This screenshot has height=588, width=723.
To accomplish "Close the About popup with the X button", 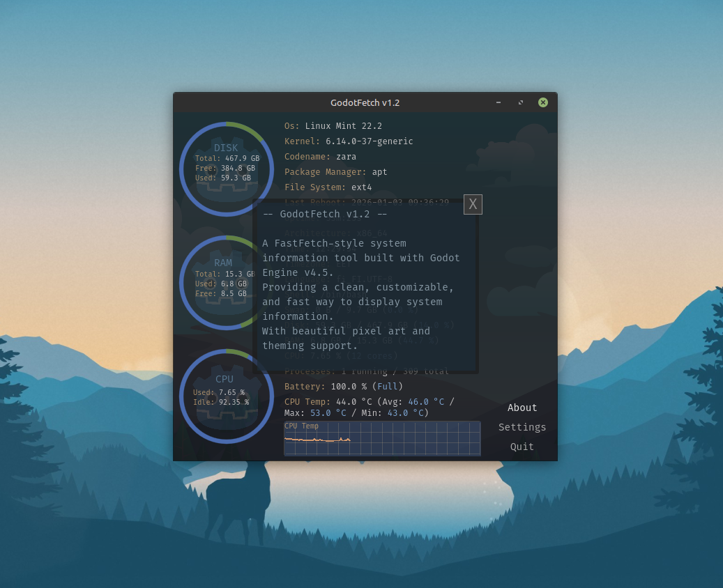I will (x=473, y=204).
